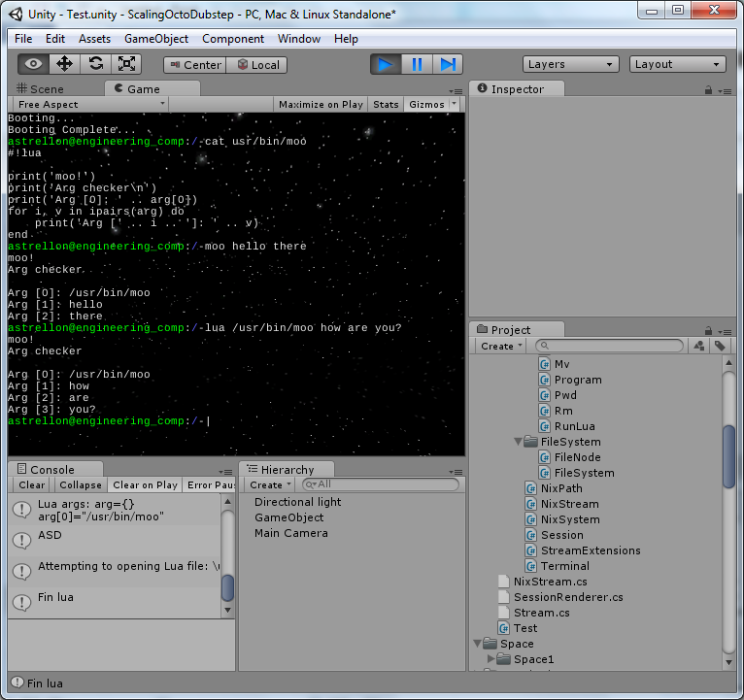Collapse the FileSystem folder
The width and height of the screenshot is (744, 700).
[518, 442]
